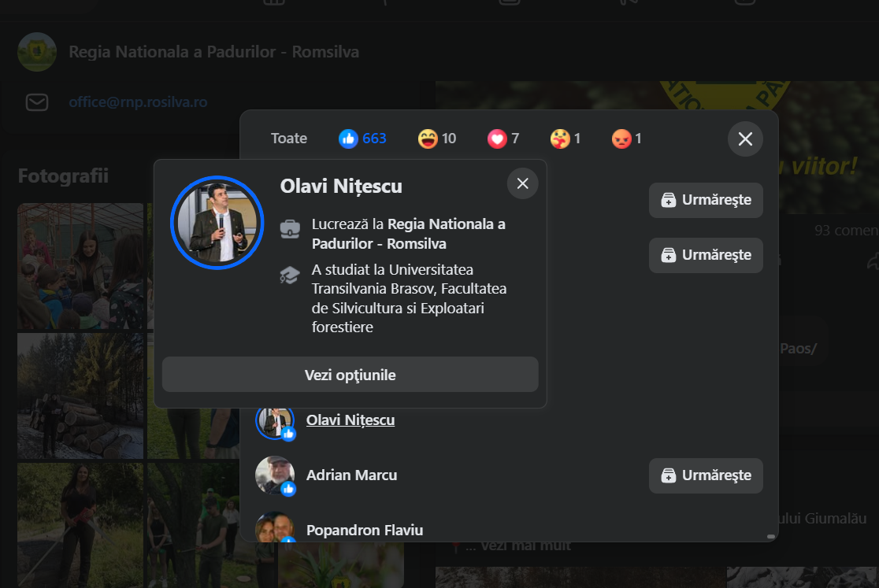The image size is (879, 588).
Task: Click office@rnp.rosilva.ro email link
Action: click(x=138, y=102)
